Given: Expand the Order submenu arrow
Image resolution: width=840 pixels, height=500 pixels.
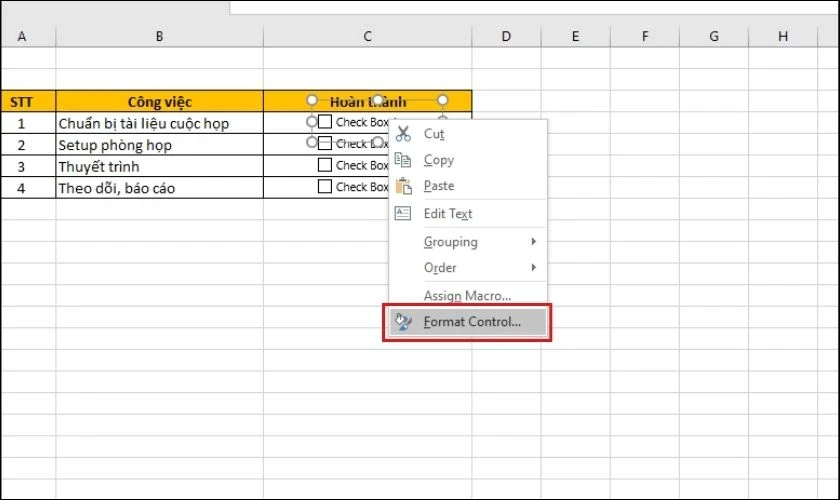Looking at the screenshot, I should (x=534, y=267).
